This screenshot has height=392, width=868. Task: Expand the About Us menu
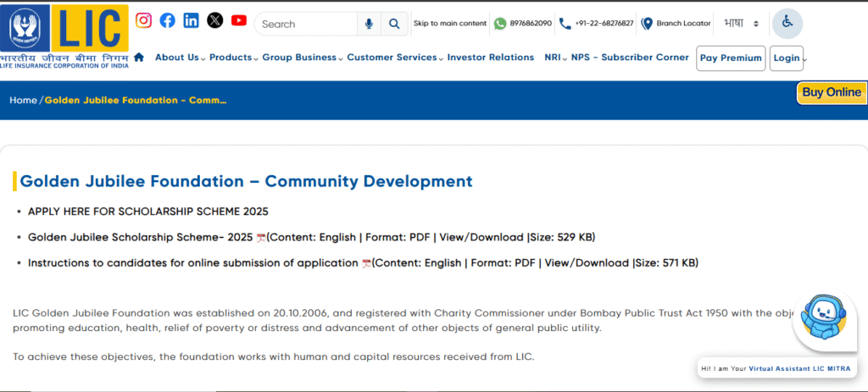click(177, 58)
